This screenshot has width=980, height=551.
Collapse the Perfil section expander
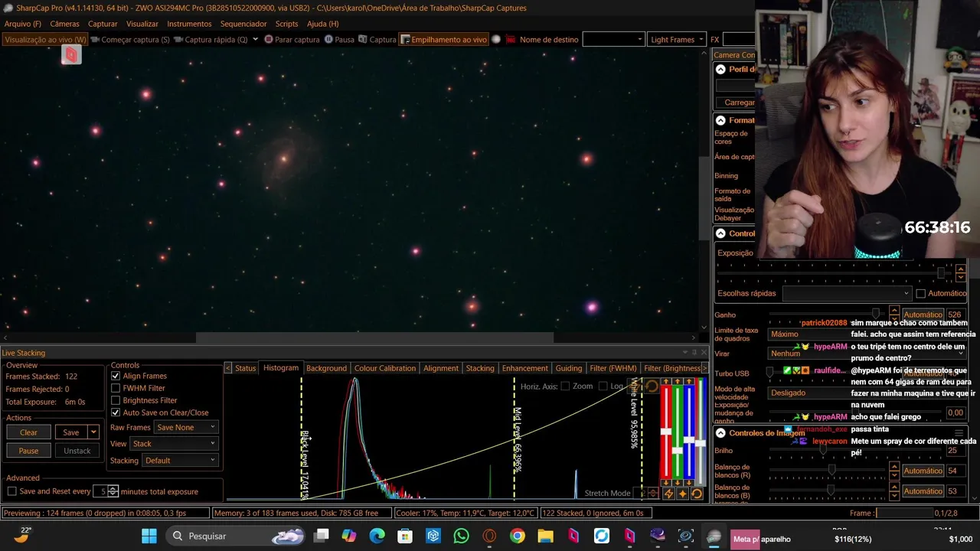tap(720, 70)
